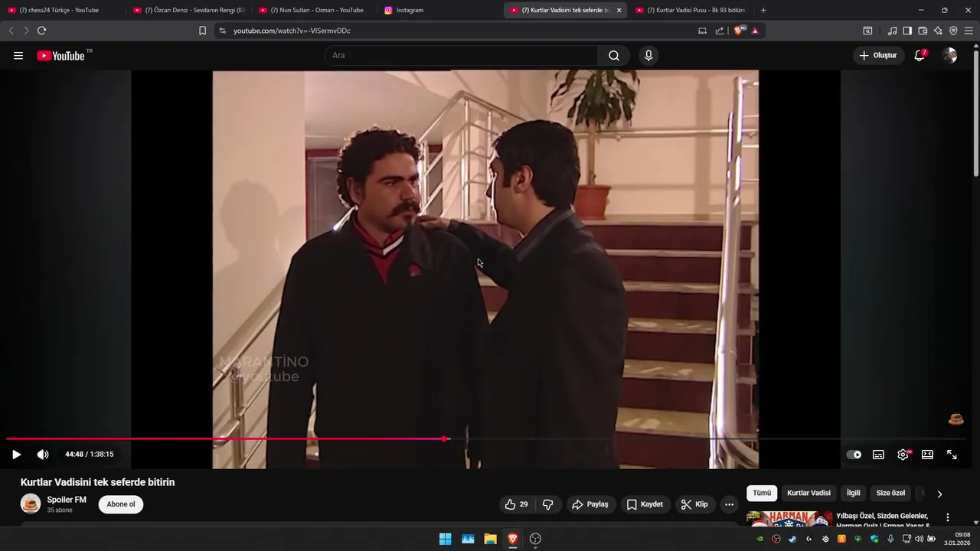The width and height of the screenshot is (980, 551).
Task: Save the video with the Kaydet button
Action: (x=645, y=504)
